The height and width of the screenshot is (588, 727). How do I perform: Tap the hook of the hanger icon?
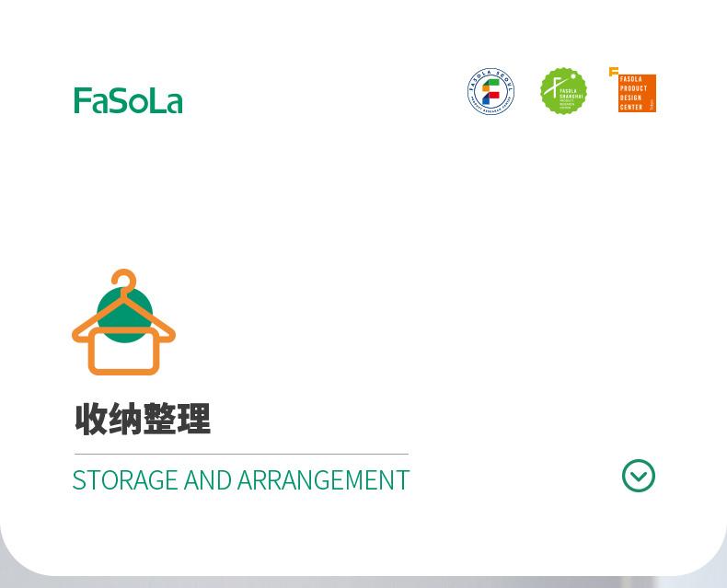[x=124, y=281]
